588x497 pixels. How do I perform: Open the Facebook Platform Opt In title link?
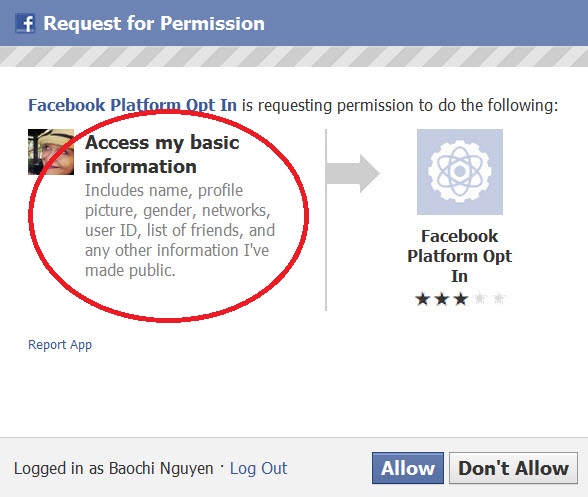click(132, 105)
